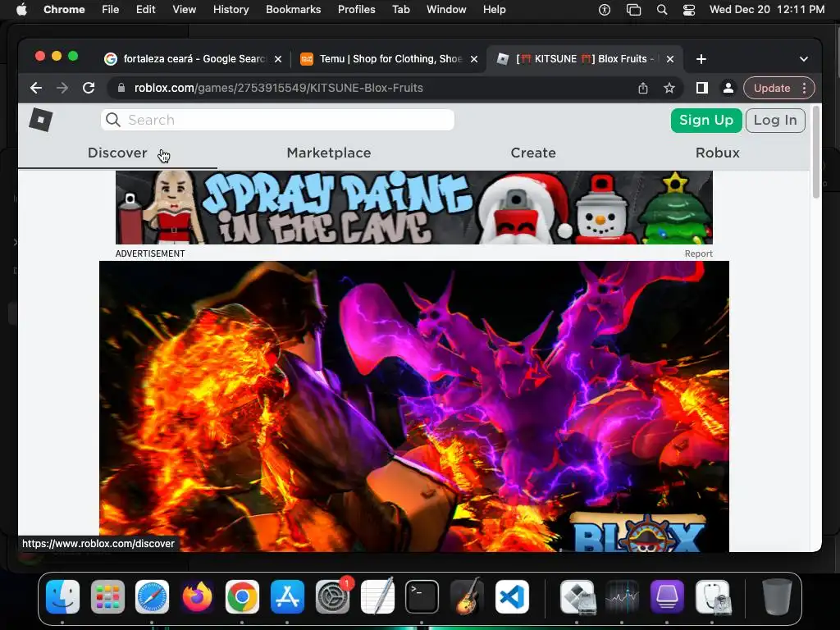840x630 pixels.
Task: Open Apple Configurator purple dock icon
Action: tap(667, 597)
